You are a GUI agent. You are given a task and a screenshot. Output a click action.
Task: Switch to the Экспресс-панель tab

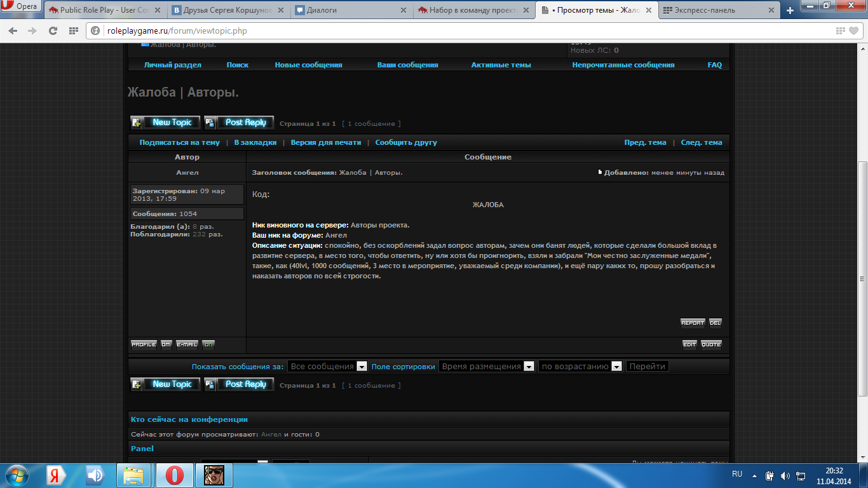718,10
